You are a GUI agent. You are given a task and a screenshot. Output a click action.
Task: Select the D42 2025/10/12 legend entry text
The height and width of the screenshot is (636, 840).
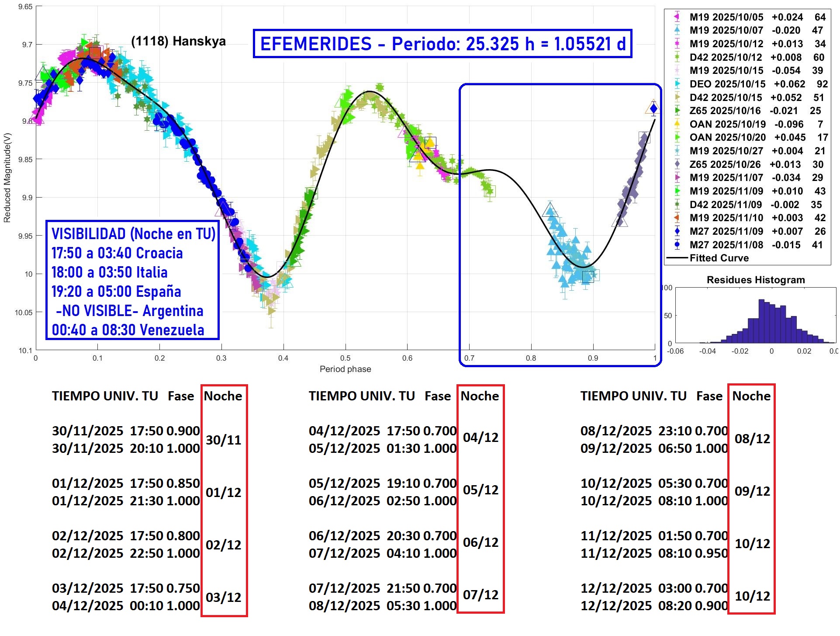tap(726, 57)
